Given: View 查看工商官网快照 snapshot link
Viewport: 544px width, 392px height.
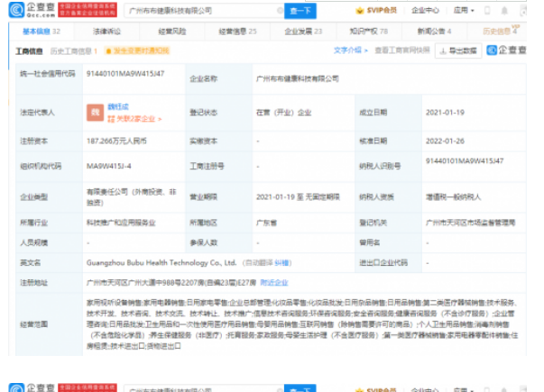Looking at the screenshot, I should pyautogui.click(x=402, y=50).
